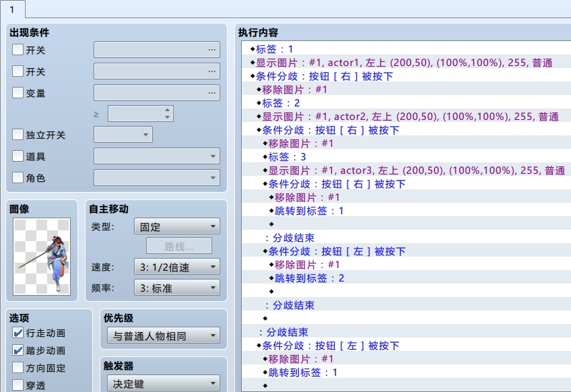Open the 频率 dropdown showing 标准
This screenshot has height=392, width=571.
pyautogui.click(x=177, y=288)
